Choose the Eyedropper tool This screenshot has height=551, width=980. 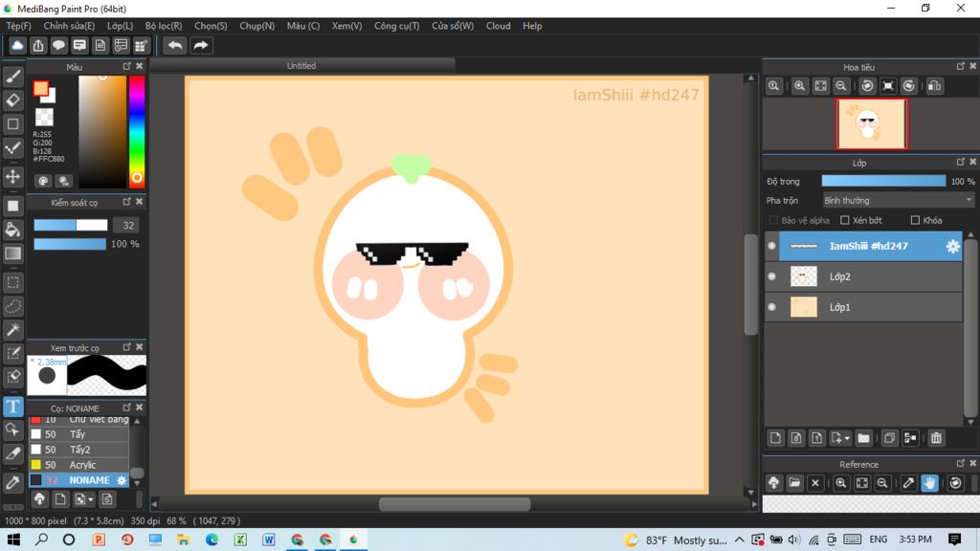click(x=13, y=482)
